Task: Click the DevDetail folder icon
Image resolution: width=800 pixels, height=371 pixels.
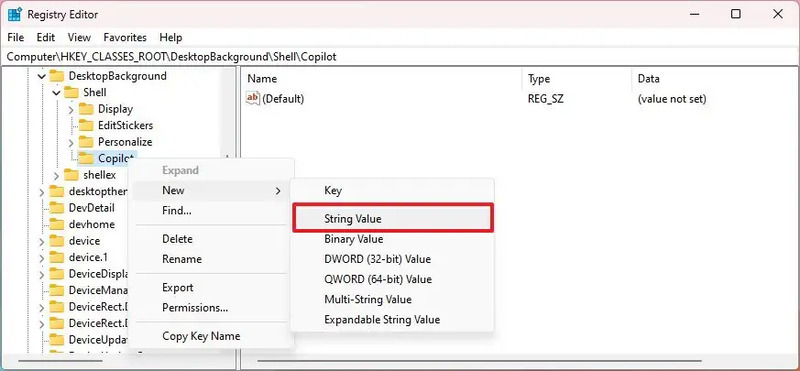Action: point(57,208)
